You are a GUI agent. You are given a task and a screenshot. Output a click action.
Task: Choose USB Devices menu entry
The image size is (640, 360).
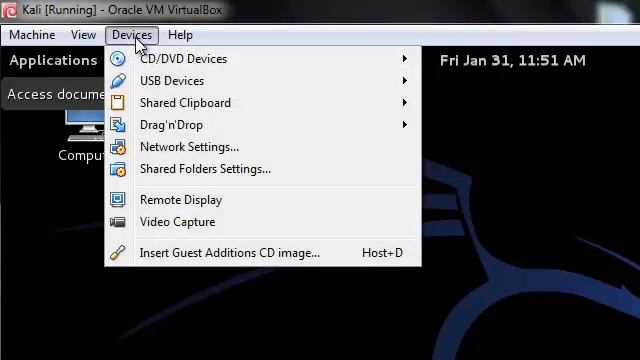[x=263, y=81]
